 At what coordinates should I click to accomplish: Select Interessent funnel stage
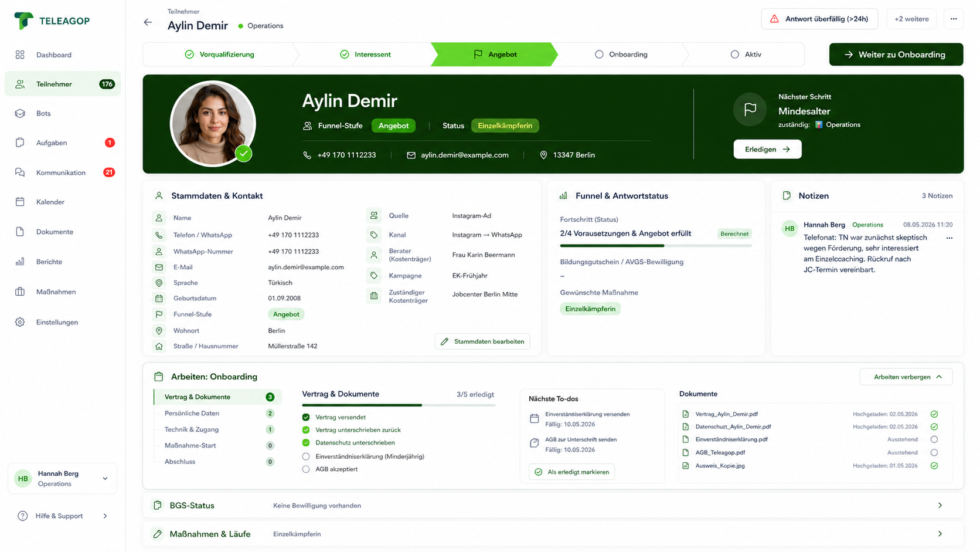point(365,54)
